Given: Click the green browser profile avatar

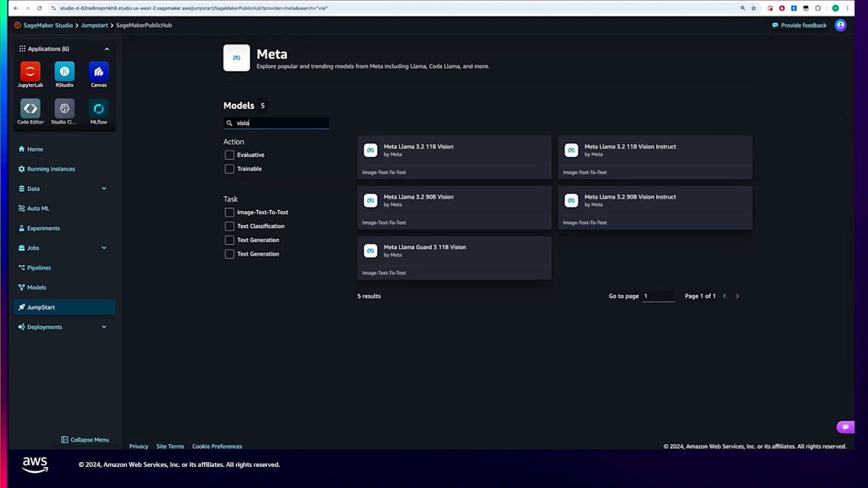Looking at the screenshot, I should (x=836, y=8).
